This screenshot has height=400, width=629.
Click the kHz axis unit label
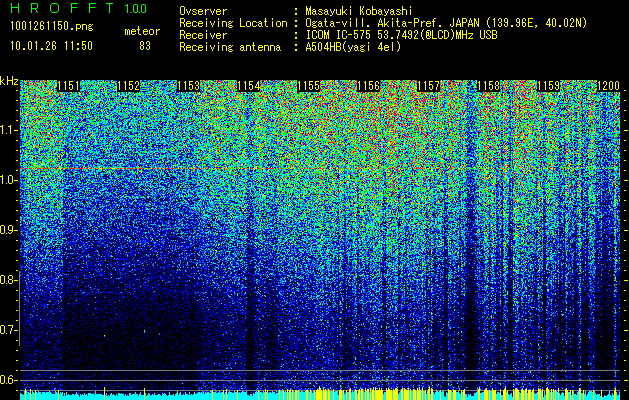9,81
